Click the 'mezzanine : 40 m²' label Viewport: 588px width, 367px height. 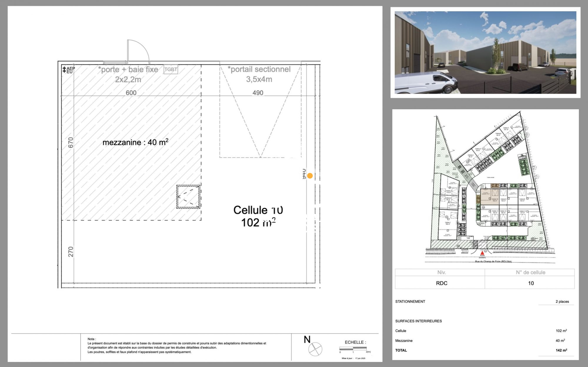coord(135,143)
